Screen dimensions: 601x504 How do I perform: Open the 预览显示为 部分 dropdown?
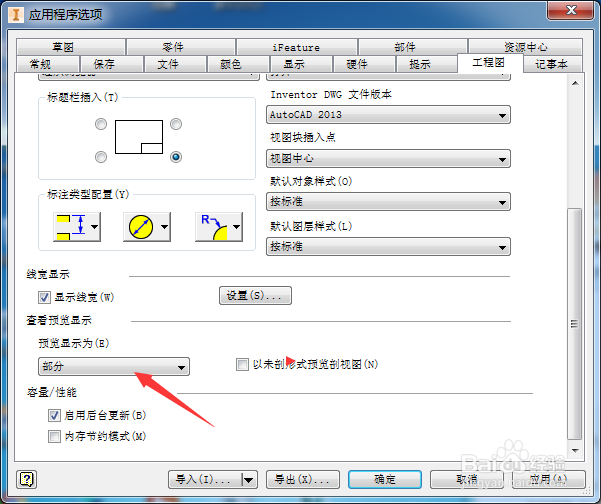[114, 366]
